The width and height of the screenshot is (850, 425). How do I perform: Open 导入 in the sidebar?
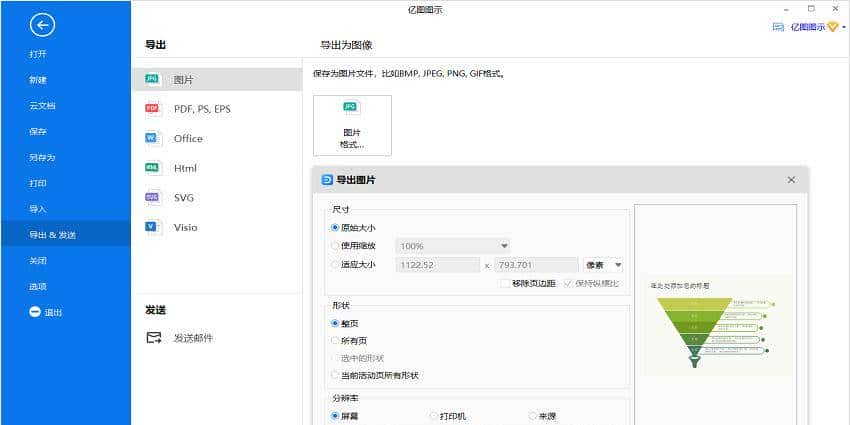[38, 209]
